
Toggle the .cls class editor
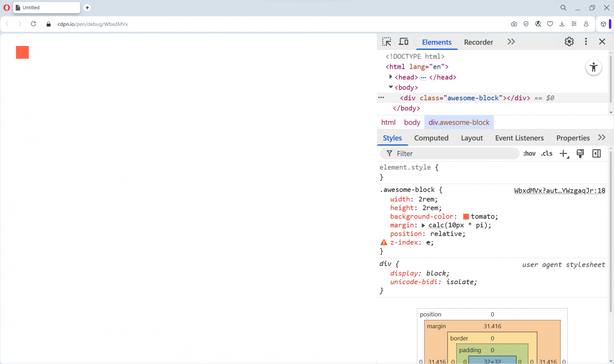coord(547,154)
